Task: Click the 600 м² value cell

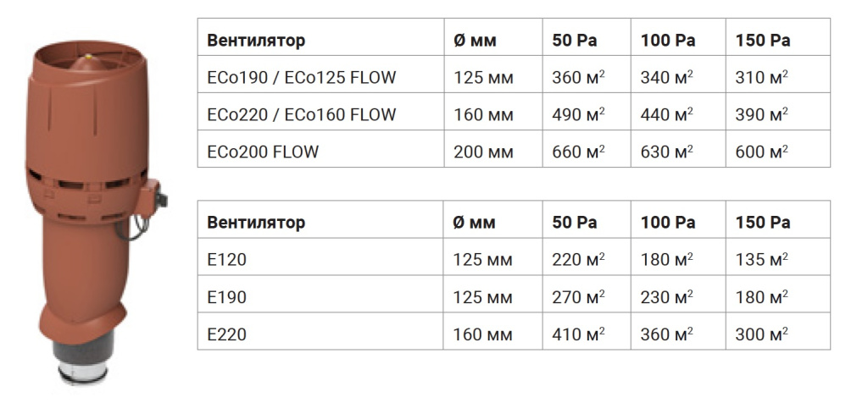Action: (x=778, y=149)
